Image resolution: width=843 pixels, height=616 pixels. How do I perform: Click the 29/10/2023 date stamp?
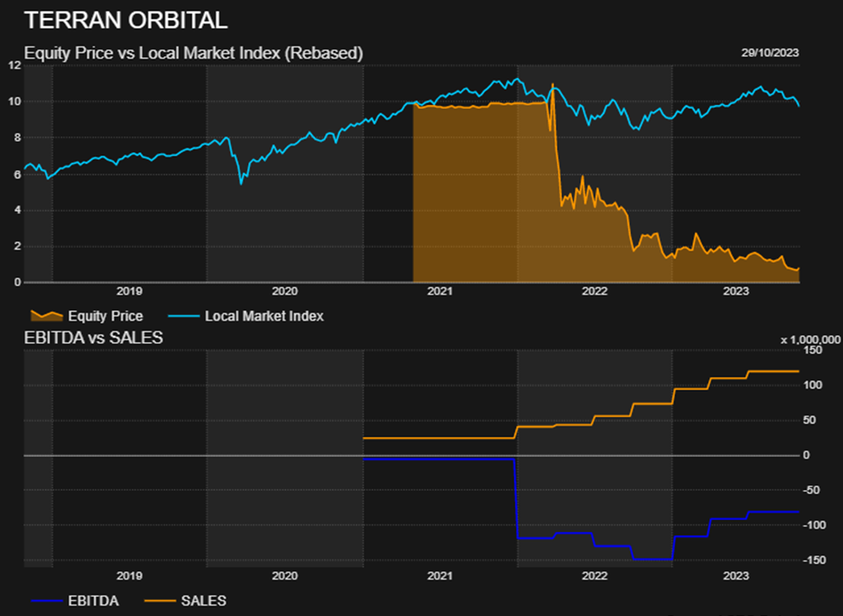click(x=770, y=53)
